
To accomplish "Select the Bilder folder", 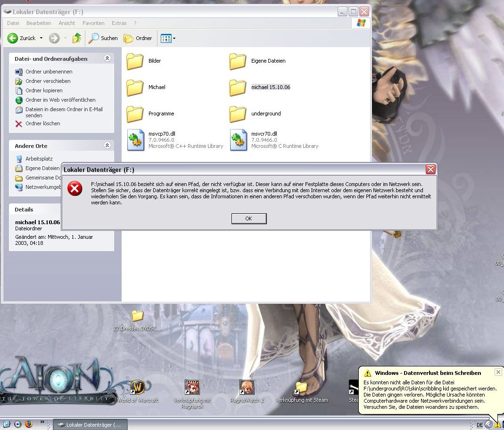I will 144,61.
